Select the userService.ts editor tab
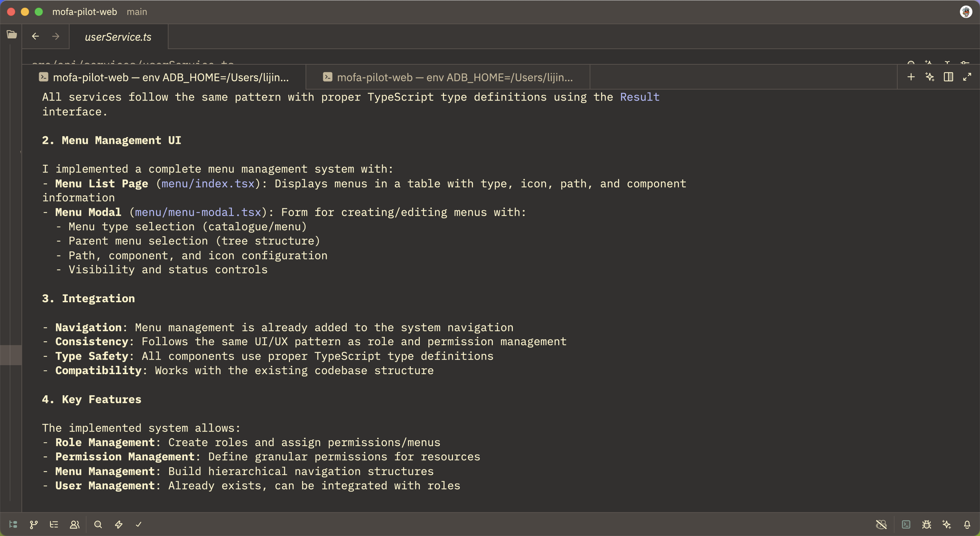The width and height of the screenshot is (980, 536). point(118,37)
